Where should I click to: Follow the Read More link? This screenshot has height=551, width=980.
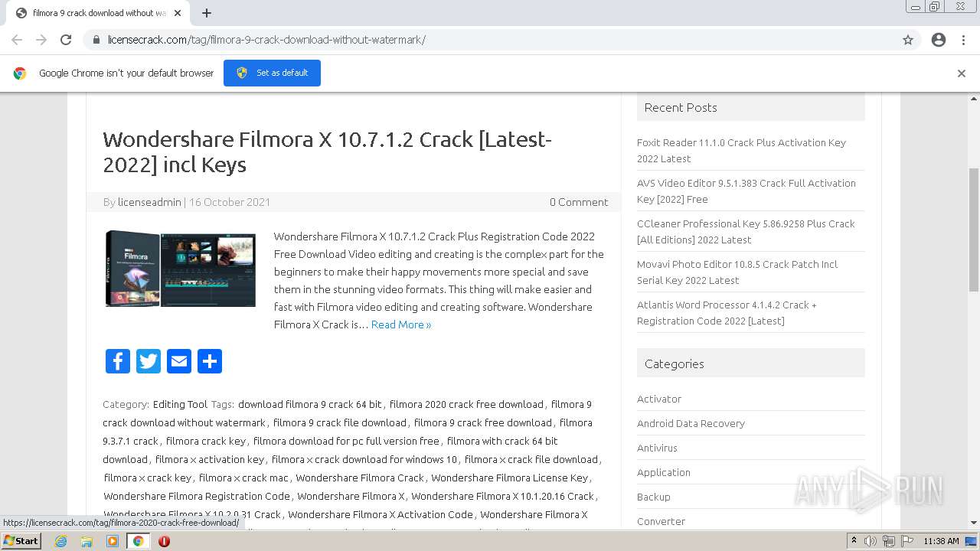coord(401,324)
